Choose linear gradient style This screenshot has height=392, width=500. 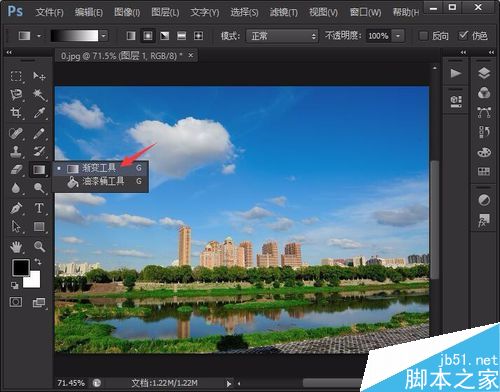click(131, 36)
